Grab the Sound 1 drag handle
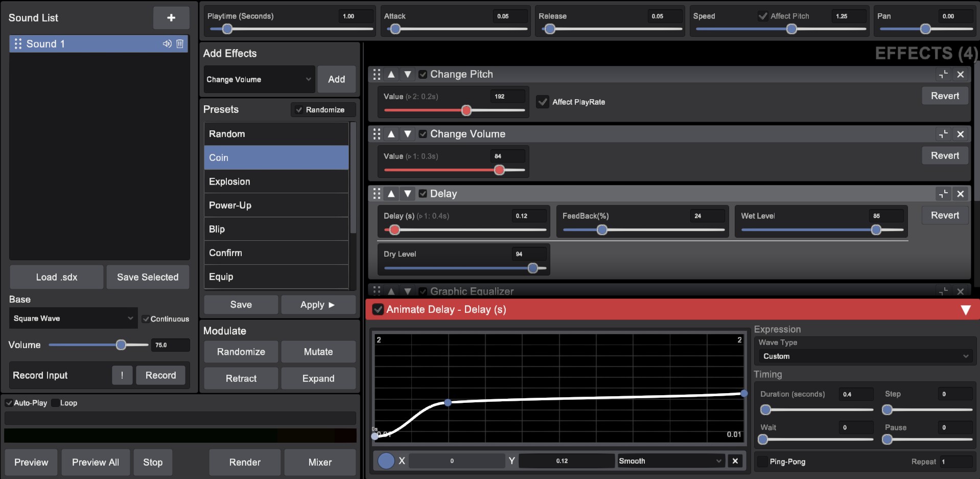This screenshot has height=479, width=980. tap(18, 44)
